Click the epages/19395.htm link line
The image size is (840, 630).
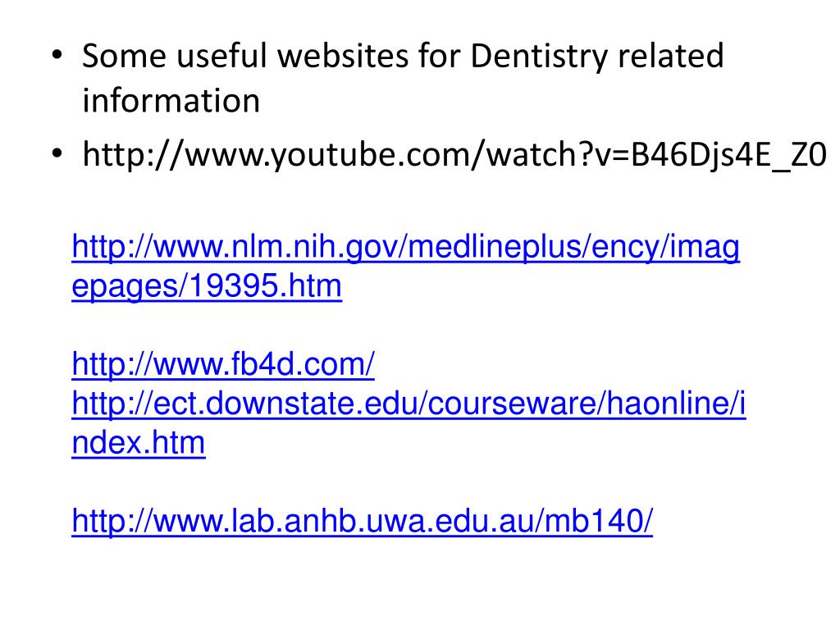(207, 286)
